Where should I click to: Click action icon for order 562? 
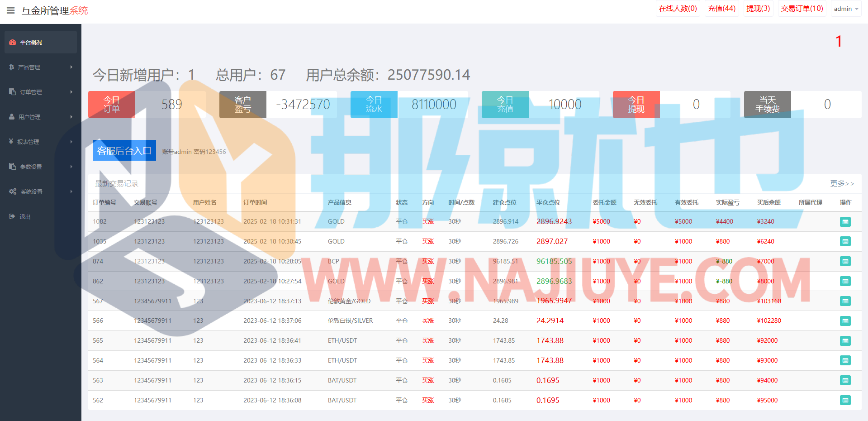pos(845,400)
